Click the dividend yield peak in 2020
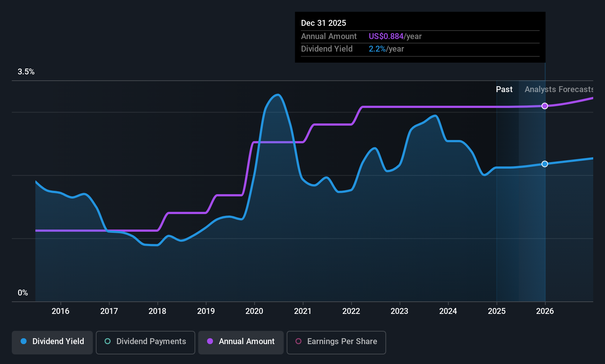Image resolution: width=605 pixels, height=364 pixels. point(278,95)
